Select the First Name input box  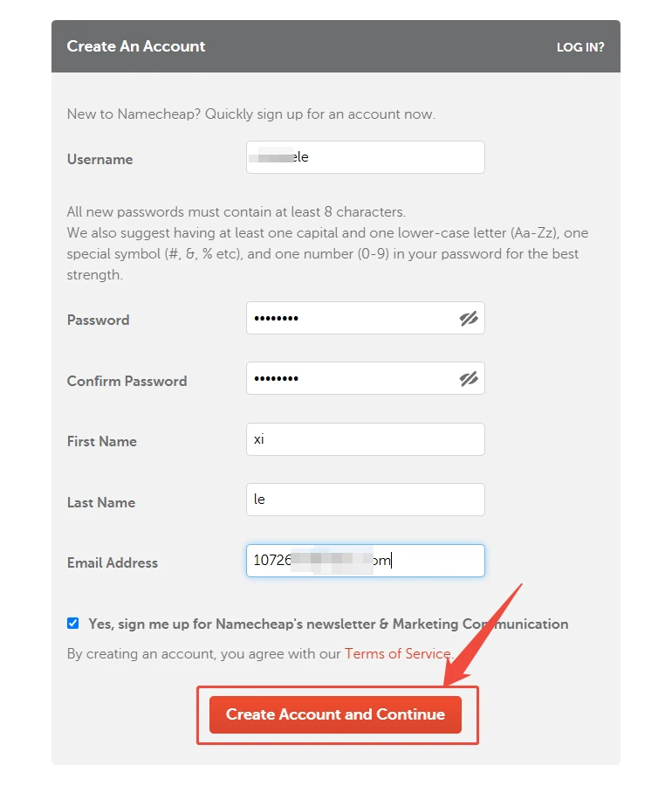(366, 439)
